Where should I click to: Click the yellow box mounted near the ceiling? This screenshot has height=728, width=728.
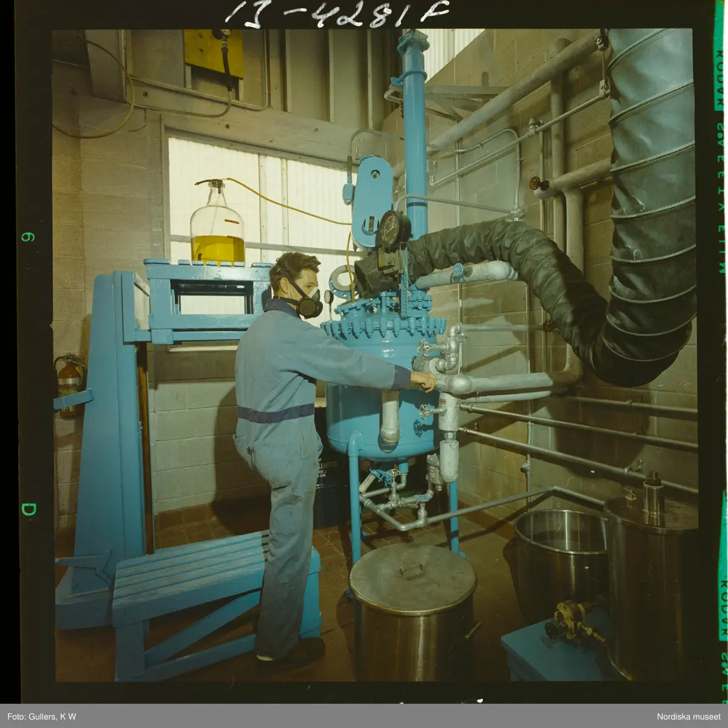click(214, 53)
